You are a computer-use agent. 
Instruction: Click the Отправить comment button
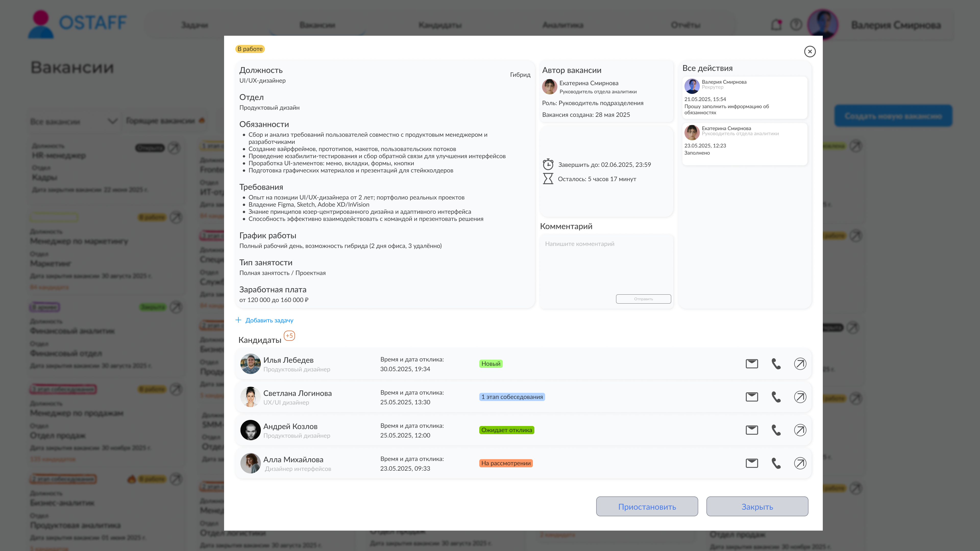(x=643, y=299)
